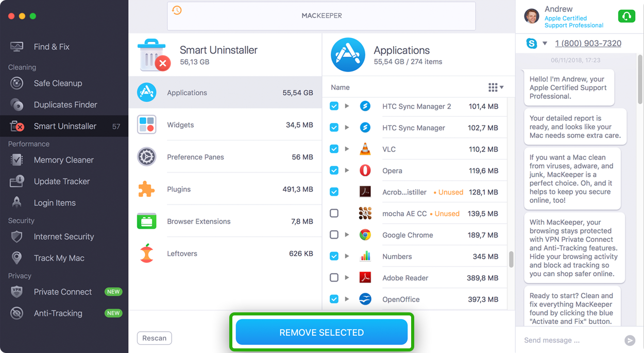Uncheck the Acrobat Distiller checkbox
The width and height of the screenshot is (644, 353).
334,192
